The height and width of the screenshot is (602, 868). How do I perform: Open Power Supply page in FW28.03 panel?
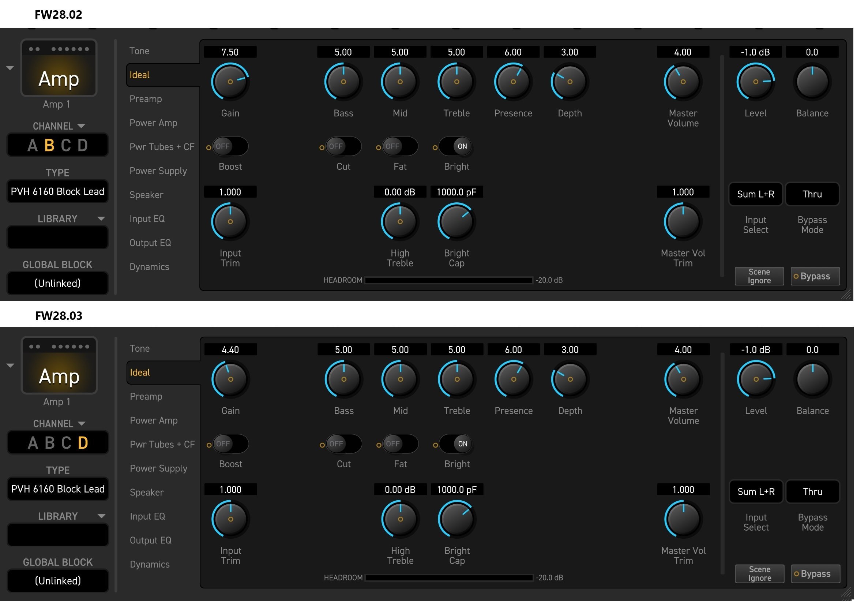pos(159,468)
